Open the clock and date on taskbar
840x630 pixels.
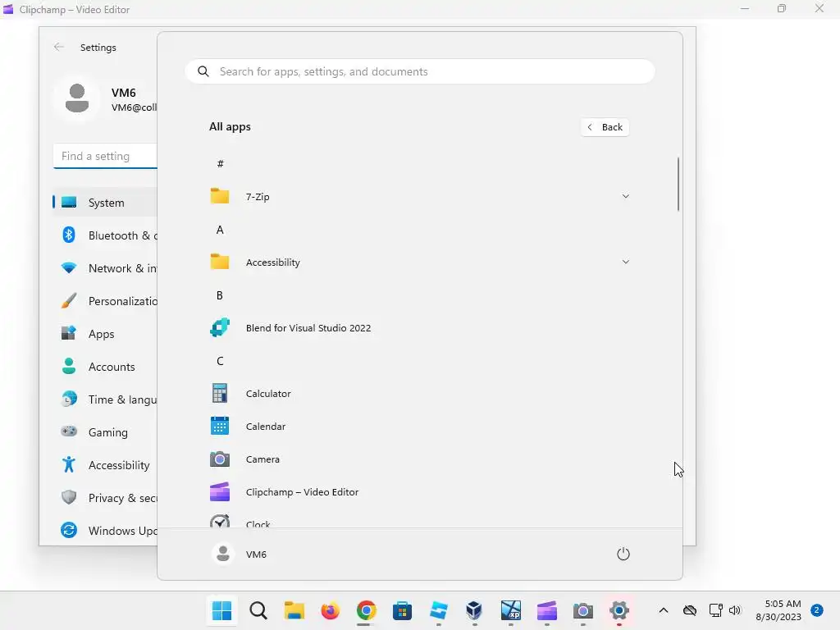point(778,610)
